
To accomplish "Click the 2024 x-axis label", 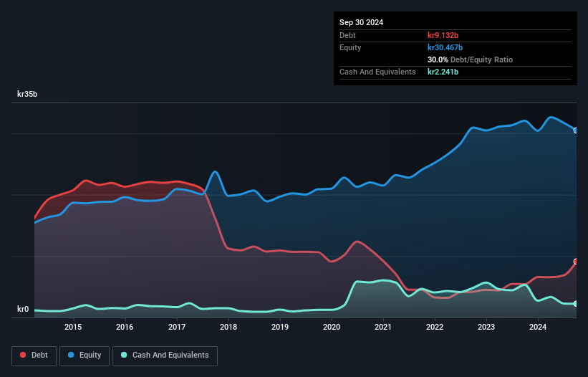I will click(538, 327).
